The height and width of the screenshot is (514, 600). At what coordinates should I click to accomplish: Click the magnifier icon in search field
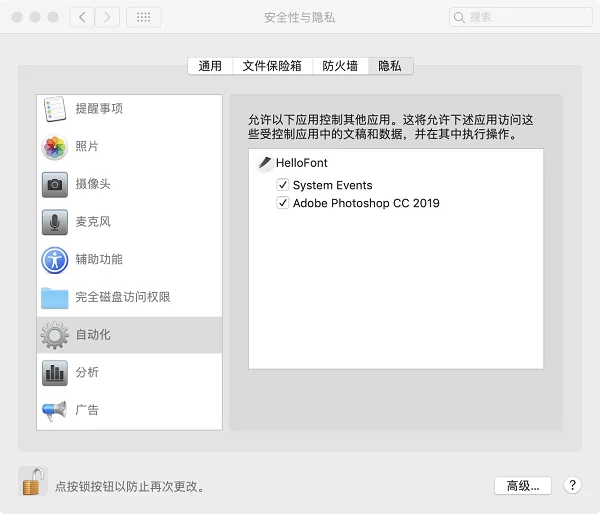[x=459, y=17]
